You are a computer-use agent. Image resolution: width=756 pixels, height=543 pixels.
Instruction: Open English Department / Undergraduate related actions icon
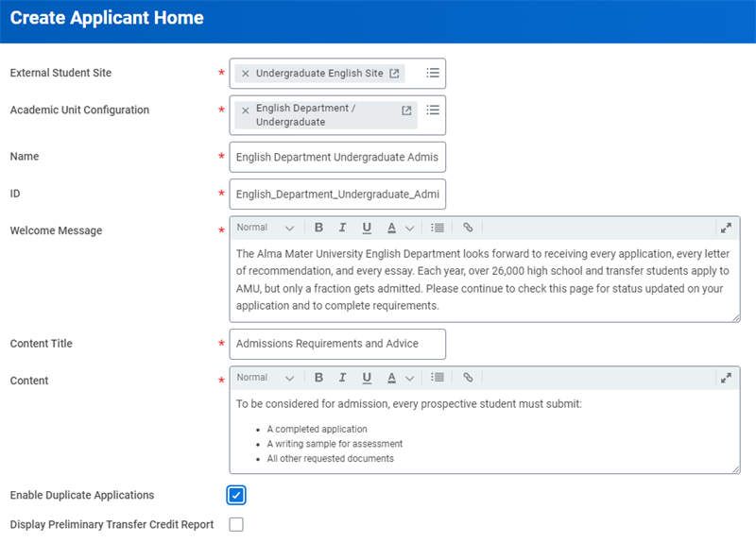pyautogui.click(x=406, y=110)
